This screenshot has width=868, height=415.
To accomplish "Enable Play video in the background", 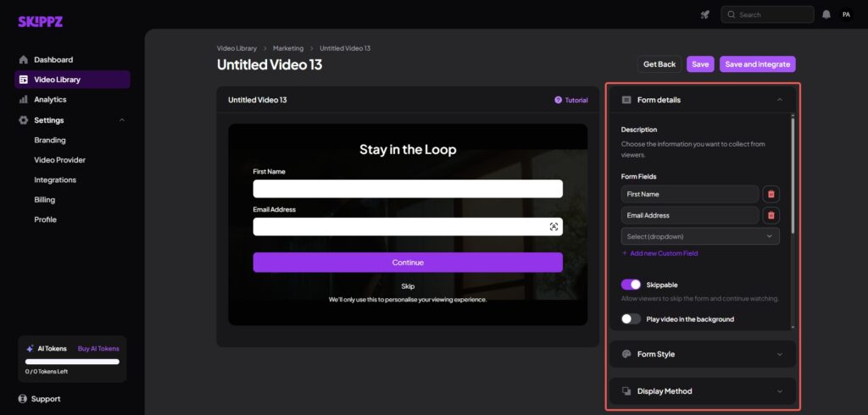I will tap(631, 319).
